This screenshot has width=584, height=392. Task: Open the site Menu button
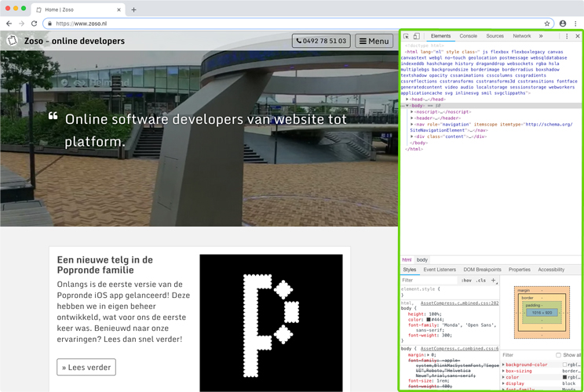pos(374,41)
